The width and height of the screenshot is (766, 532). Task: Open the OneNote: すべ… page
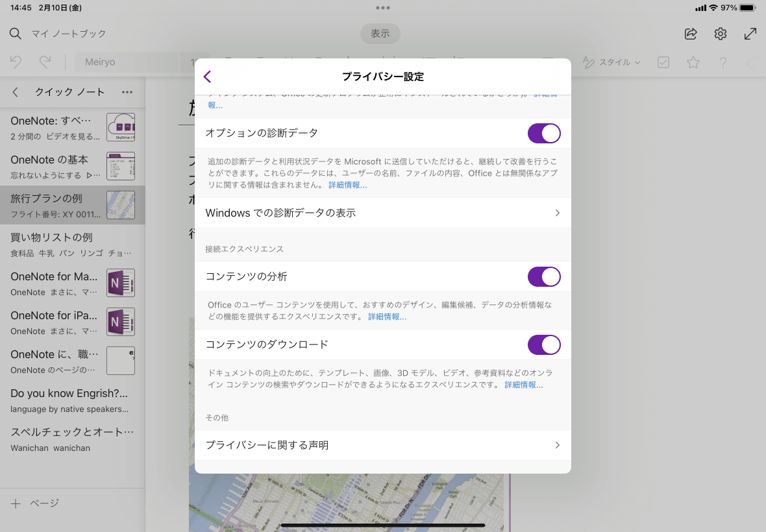[x=72, y=127]
